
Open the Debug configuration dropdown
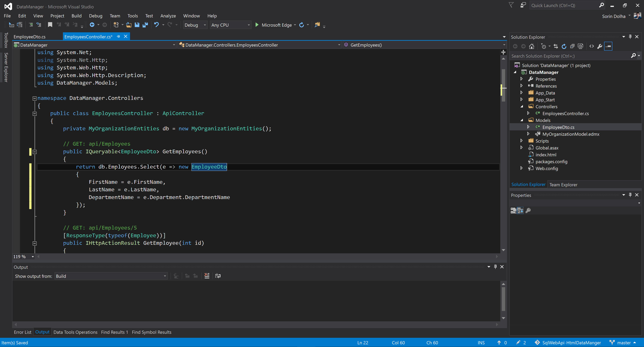[x=195, y=25]
